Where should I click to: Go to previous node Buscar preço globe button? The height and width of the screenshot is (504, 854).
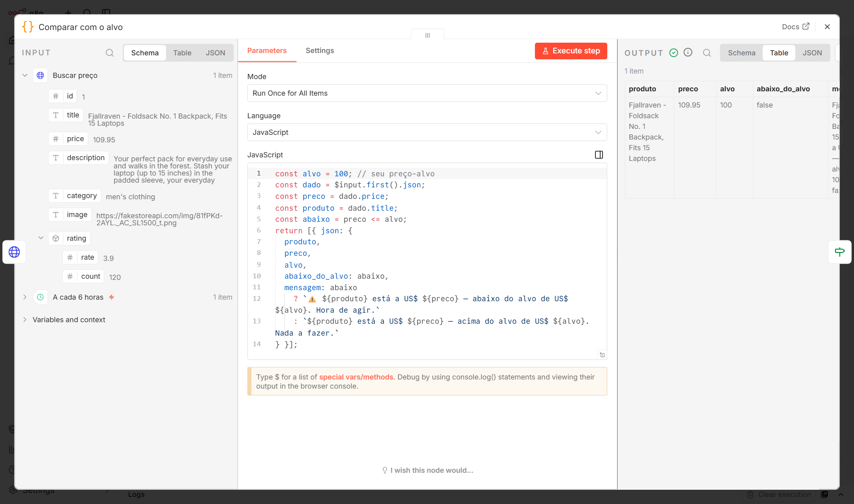(14, 252)
